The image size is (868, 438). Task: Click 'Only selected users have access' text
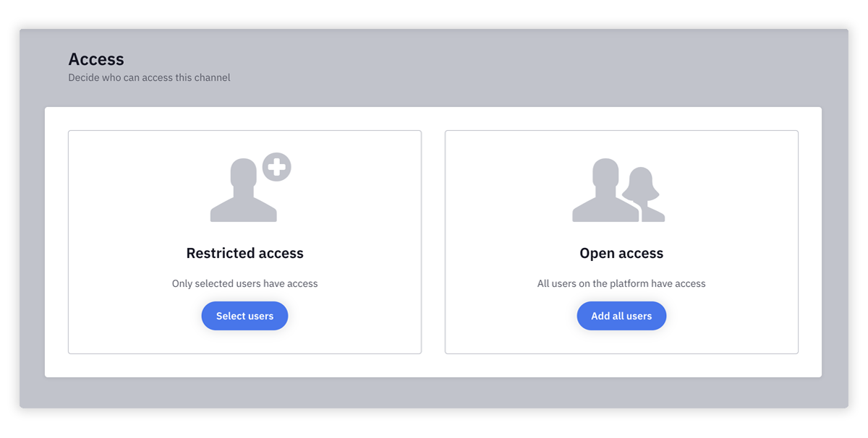click(244, 283)
